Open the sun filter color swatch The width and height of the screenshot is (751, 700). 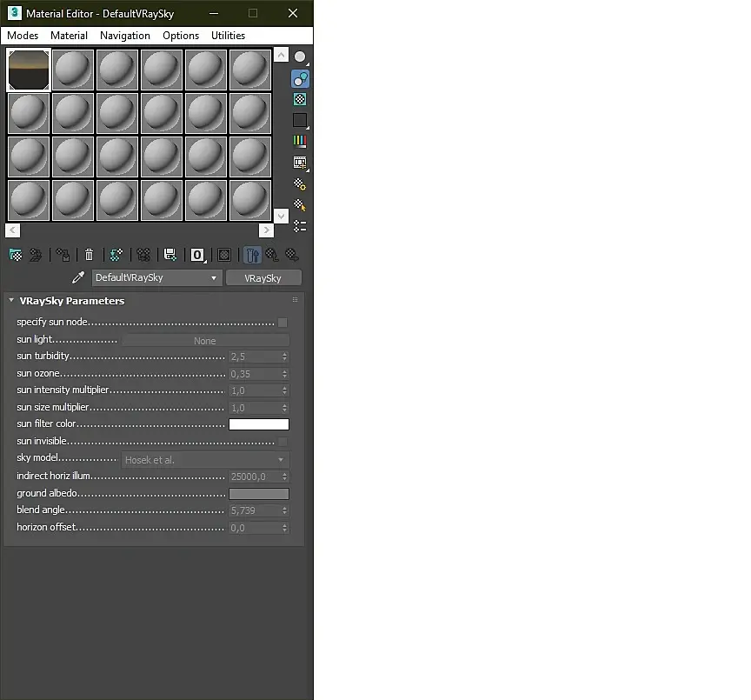click(259, 424)
